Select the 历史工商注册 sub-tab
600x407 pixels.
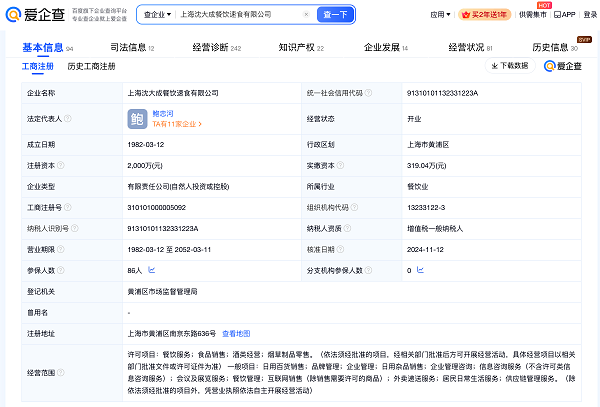(91, 66)
